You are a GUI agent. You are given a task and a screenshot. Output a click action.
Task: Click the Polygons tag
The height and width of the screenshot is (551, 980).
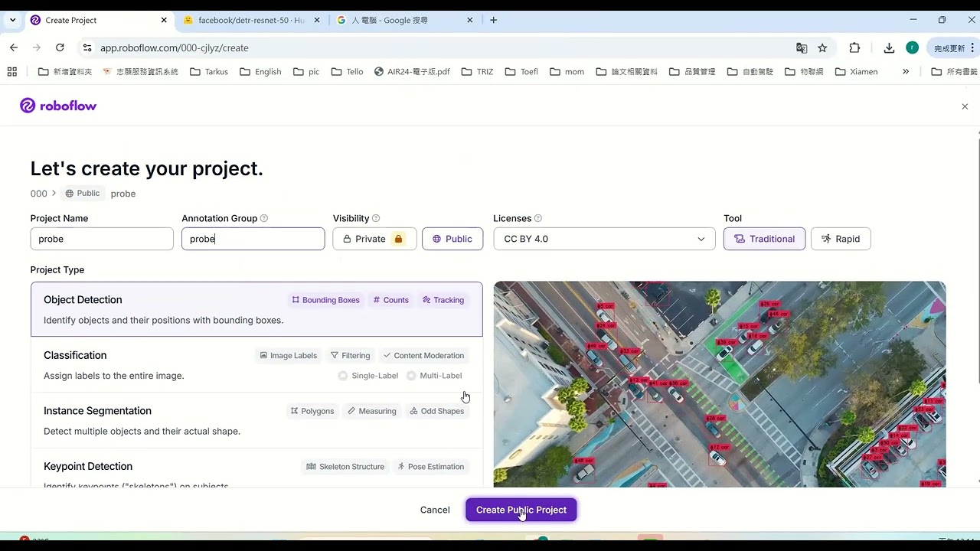click(x=312, y=411)
